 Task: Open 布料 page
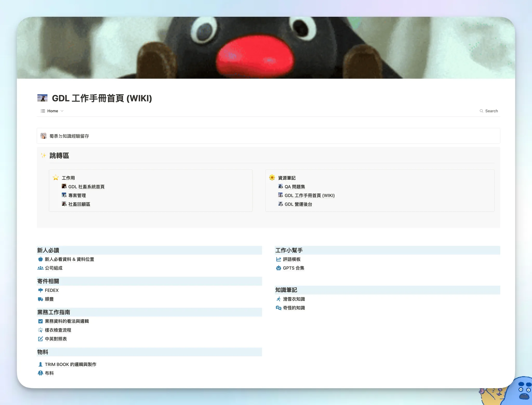tap(49, 373)
